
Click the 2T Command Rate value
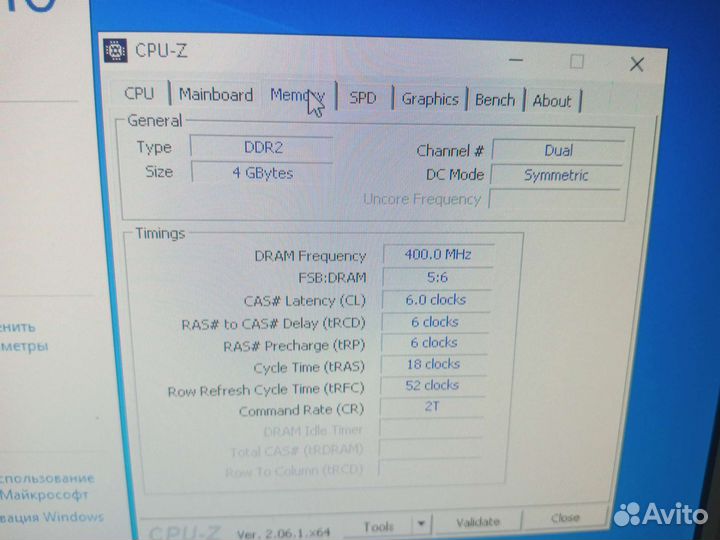coord(432,407)
